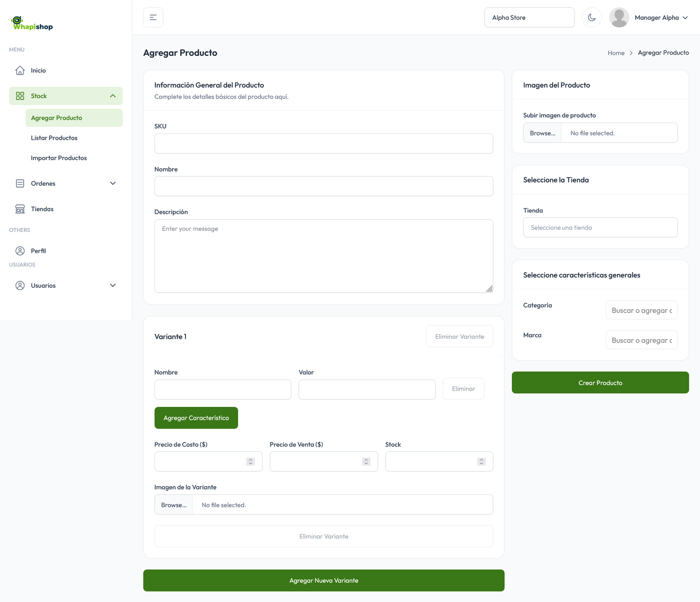
Task: Click the Inicio home icon
Action: 20,70
